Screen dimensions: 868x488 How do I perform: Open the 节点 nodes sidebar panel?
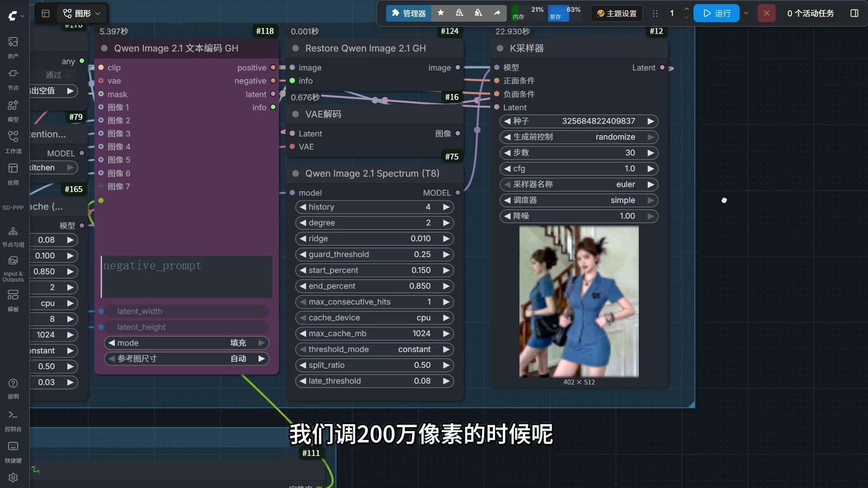point(13,79)
